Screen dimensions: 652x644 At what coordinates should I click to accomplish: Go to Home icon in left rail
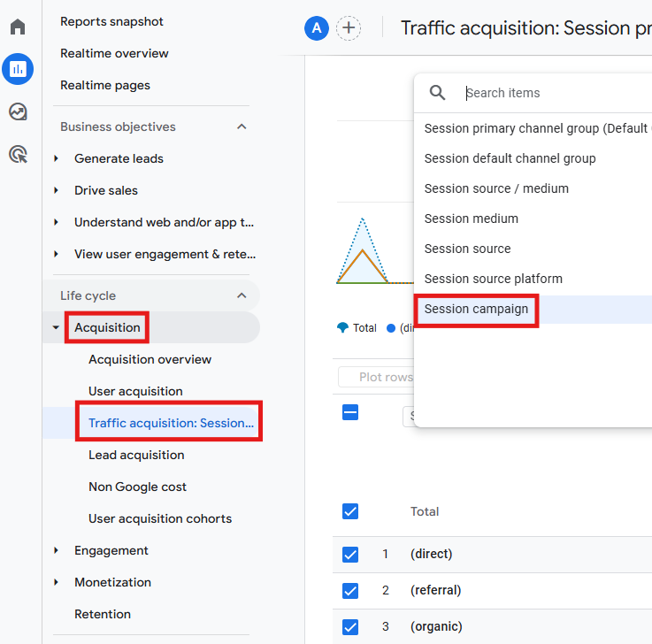tap(18, 27)
